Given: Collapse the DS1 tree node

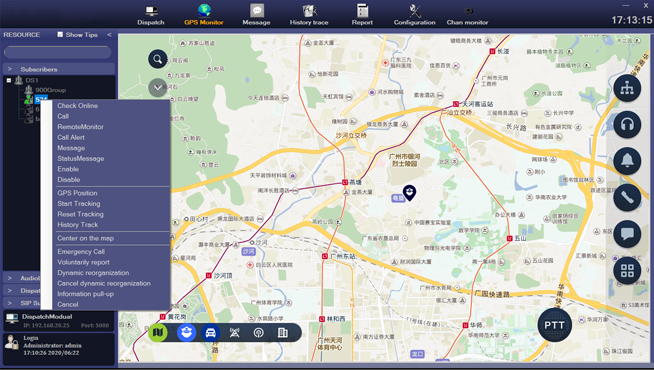Looking at the screenshot, I should click(x=9, y=80).
